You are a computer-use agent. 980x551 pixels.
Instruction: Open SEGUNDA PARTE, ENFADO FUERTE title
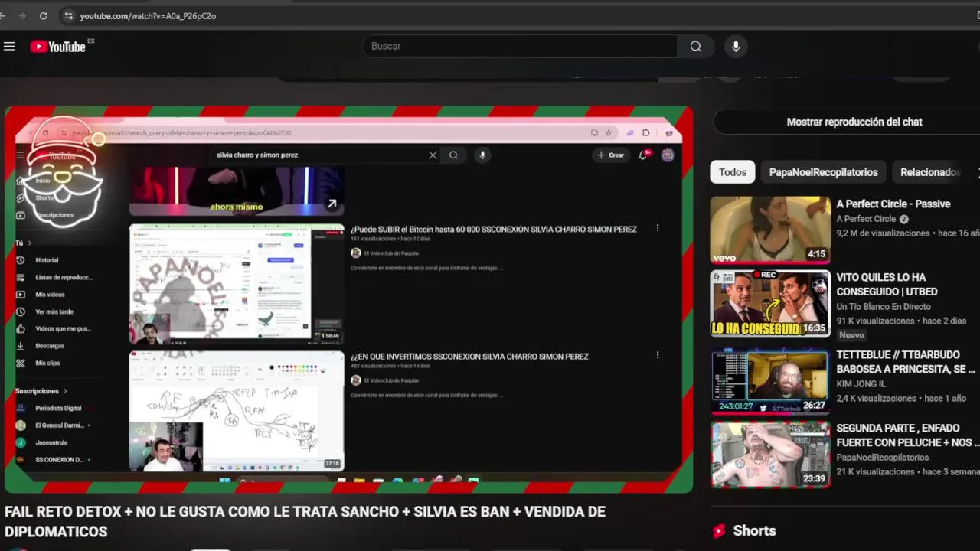pyautogui.click(x=908, y=435)
